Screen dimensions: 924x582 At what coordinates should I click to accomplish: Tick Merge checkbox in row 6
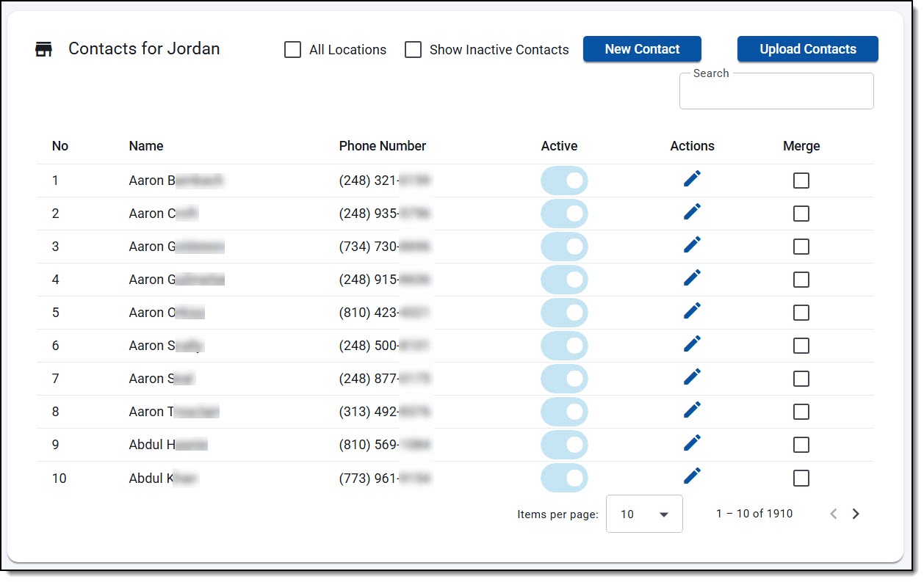point(801,346)
